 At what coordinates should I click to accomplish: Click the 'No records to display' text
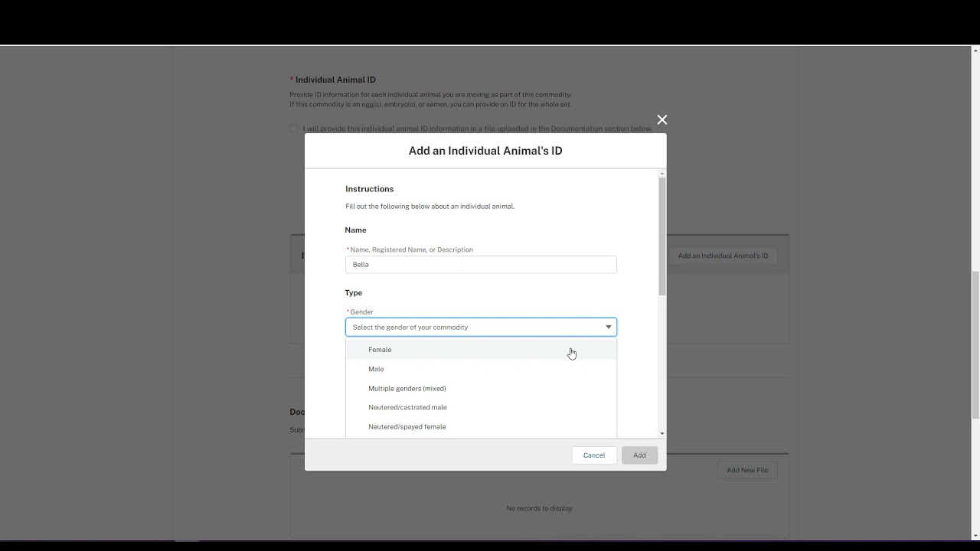(x=540, y=508)
